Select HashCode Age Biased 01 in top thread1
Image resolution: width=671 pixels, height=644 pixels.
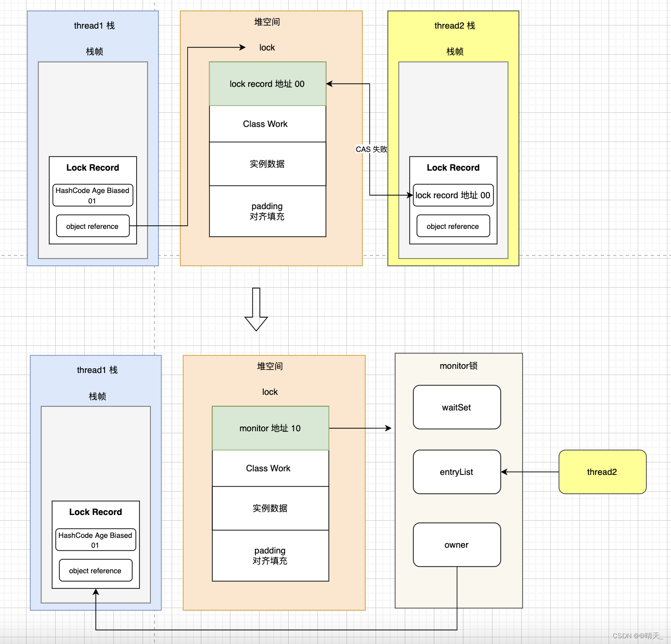[x=93, y=195]
